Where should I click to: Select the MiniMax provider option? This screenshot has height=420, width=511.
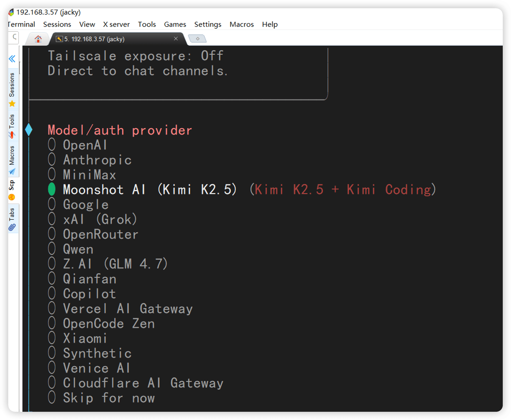click(82, 175)
